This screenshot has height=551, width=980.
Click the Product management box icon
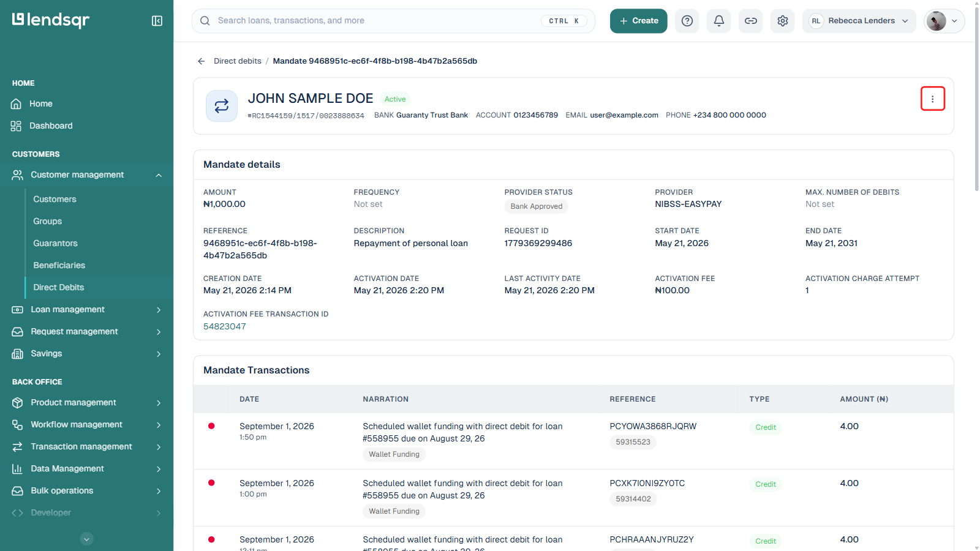click(17, 403)
